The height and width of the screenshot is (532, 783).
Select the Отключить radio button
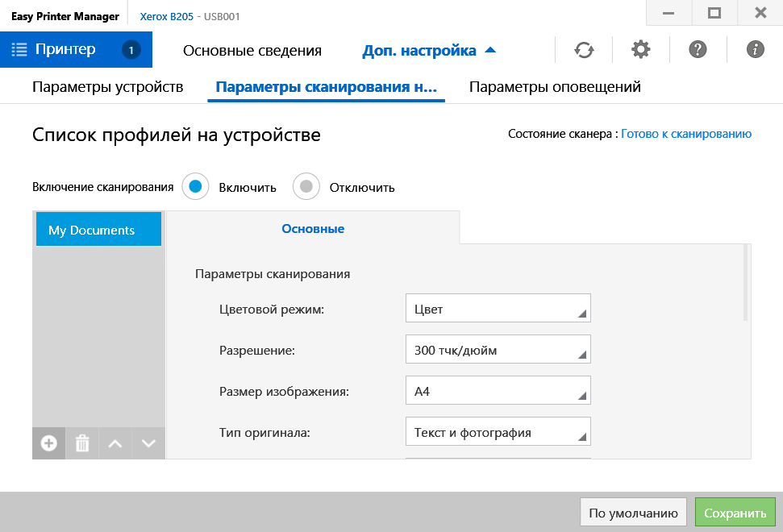(306, 187)
